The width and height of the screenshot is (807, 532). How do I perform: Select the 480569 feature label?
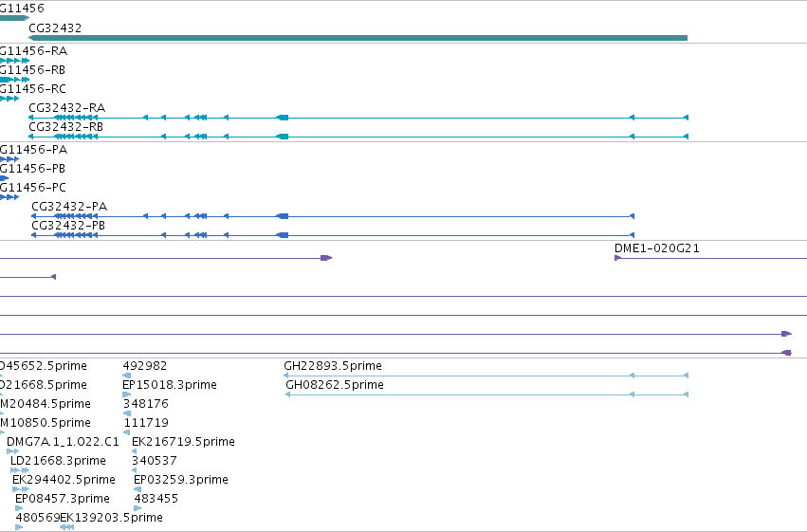pos(38,518)
